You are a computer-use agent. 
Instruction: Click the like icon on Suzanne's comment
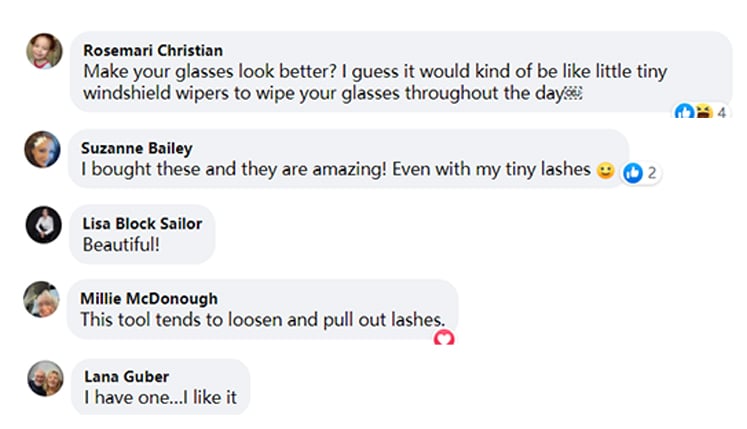pos(632,173)
